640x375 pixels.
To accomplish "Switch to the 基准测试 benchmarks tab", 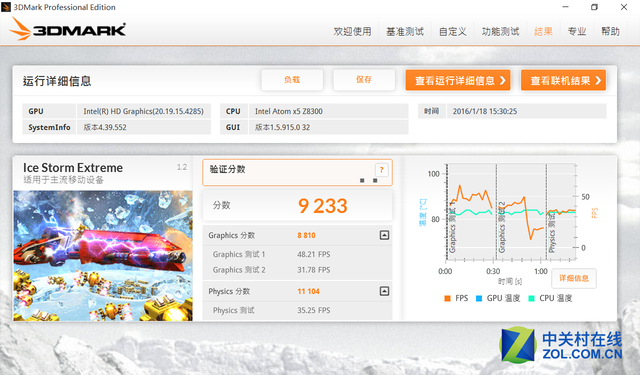I will pos(405,31).
